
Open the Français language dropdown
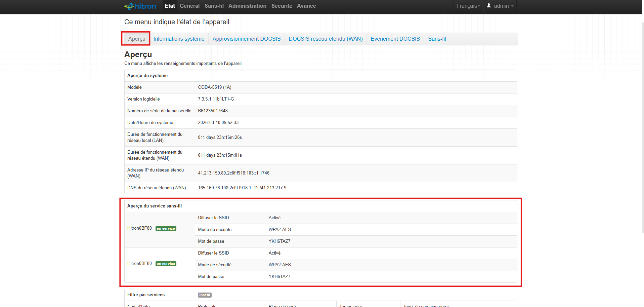point(468,6)
